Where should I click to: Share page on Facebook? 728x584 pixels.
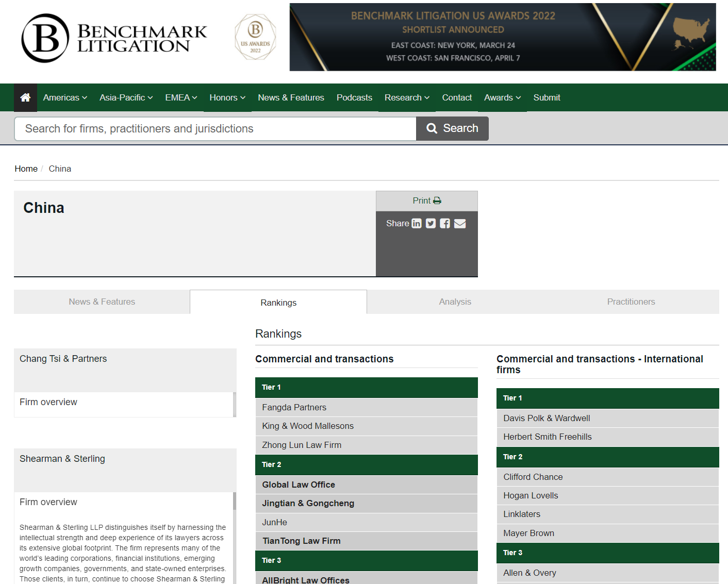(445, 223)
